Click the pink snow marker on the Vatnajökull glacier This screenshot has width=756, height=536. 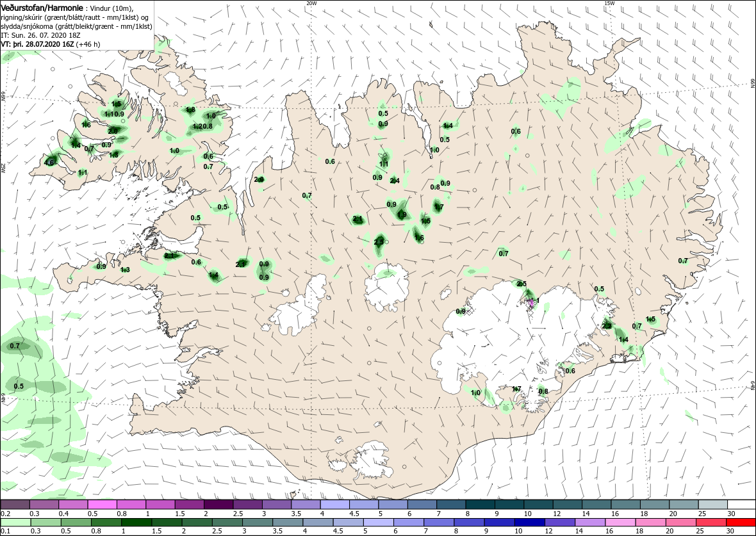[x=531, y=303]
